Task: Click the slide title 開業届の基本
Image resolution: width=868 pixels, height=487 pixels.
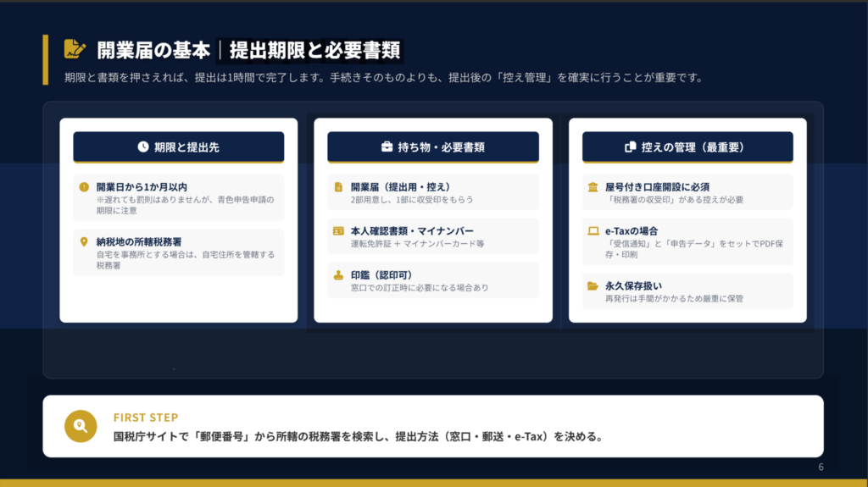Action: tap(153, 50)
